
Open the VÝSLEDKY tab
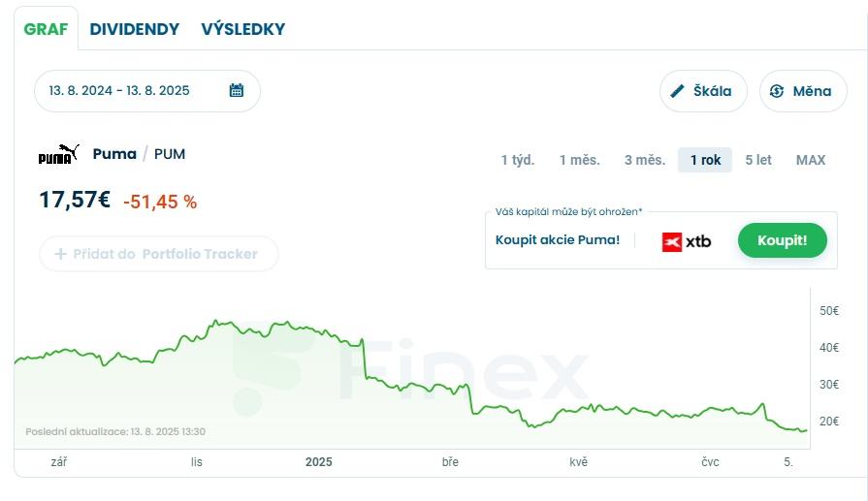(243, 29)
